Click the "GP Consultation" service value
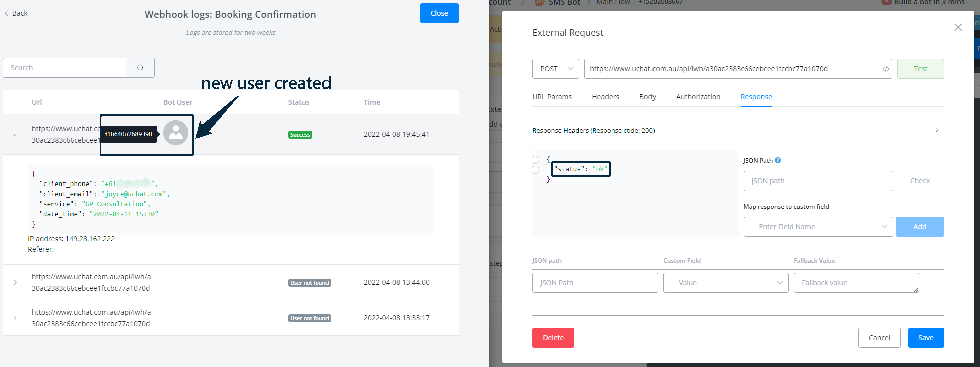 pyautogui.click(x=116, y=204)
